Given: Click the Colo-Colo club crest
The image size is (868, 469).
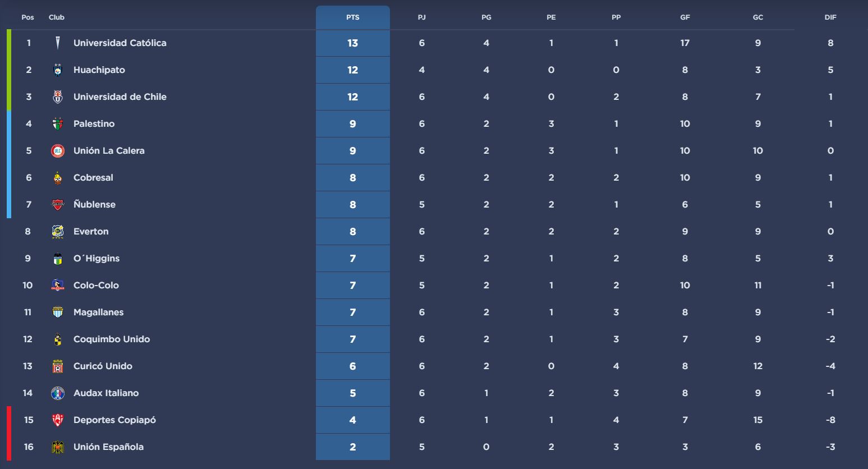Looking at the screenshot, I should pyautogui.click(x=58, y=286).
